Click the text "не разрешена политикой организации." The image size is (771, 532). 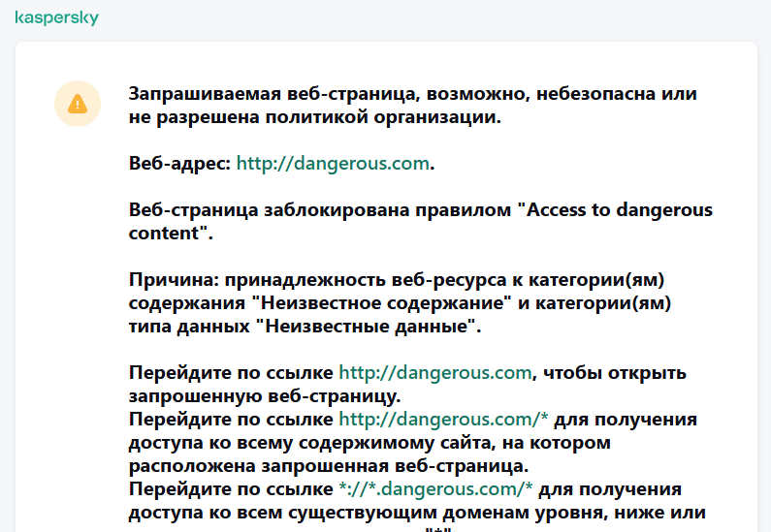pyautogui.click(x=314, y=117)
